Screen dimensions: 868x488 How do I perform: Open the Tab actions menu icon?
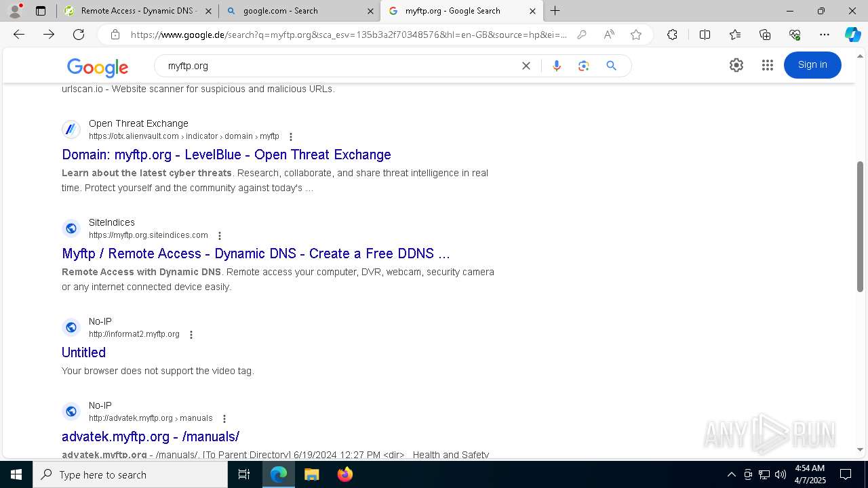41,11
